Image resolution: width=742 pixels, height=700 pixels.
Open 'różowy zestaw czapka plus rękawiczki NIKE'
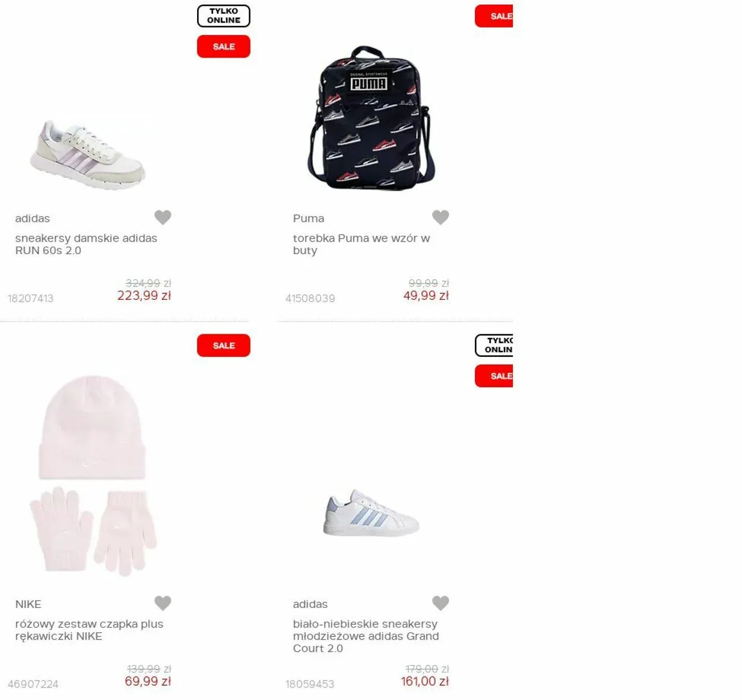(89, 630)
